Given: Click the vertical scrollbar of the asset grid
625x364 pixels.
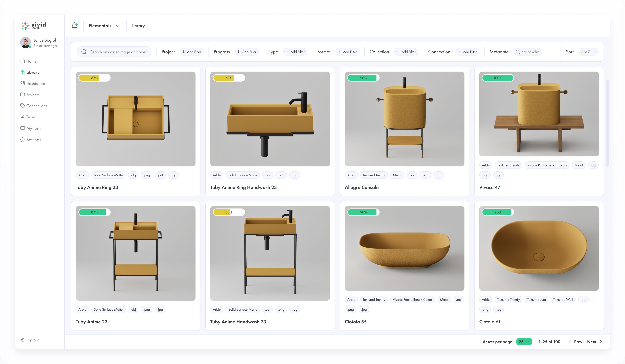Looking at the screenshot, I should coord(607,123).
